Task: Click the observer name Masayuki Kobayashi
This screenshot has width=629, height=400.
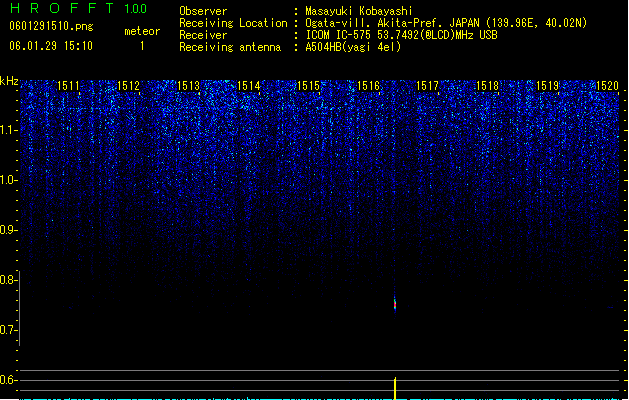Action: click(x=359, y=11)
